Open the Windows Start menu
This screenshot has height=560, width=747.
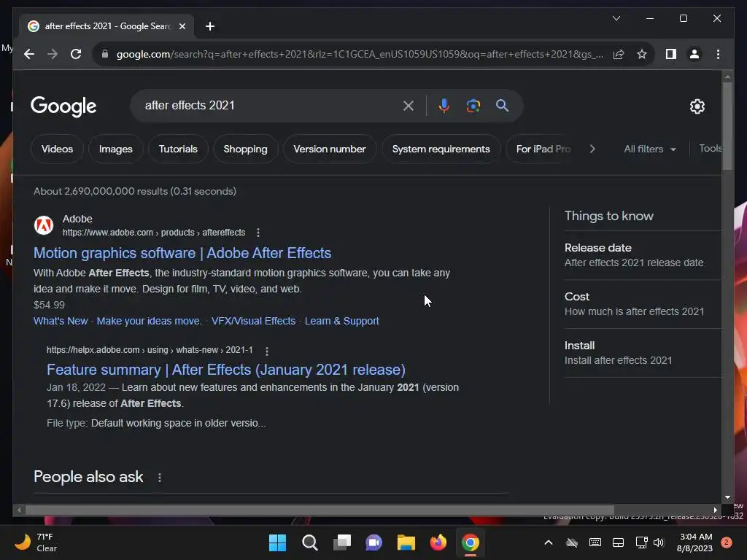pyautogui.click(x=277, y=542)
